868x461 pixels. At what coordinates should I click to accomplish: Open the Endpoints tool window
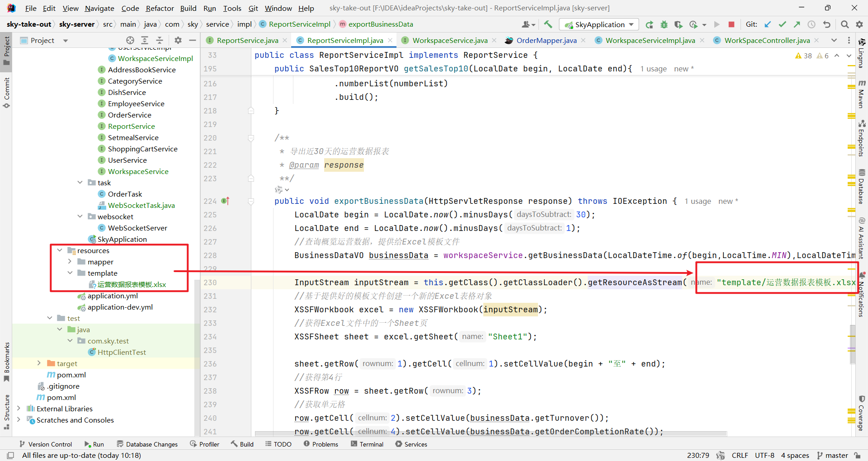coord(862,138)
